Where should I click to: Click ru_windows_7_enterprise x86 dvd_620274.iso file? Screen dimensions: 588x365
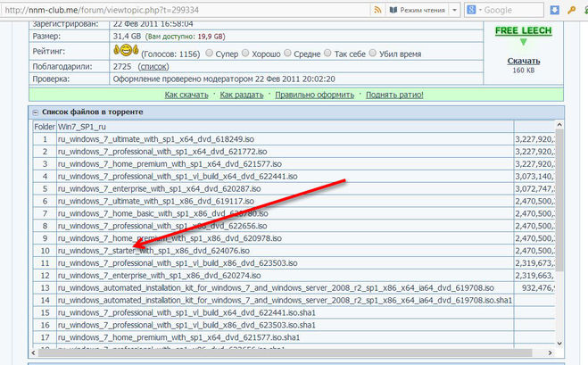pyautogui.click(x=159, y=276)
